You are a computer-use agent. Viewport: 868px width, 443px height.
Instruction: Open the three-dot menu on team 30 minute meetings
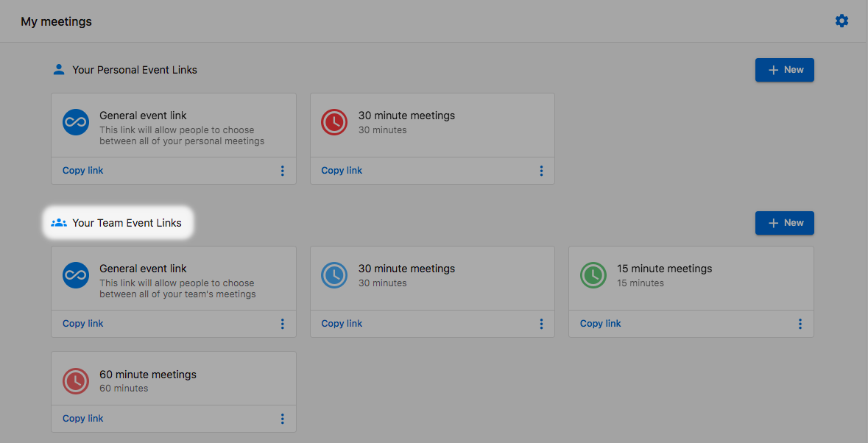click(541, 324)
